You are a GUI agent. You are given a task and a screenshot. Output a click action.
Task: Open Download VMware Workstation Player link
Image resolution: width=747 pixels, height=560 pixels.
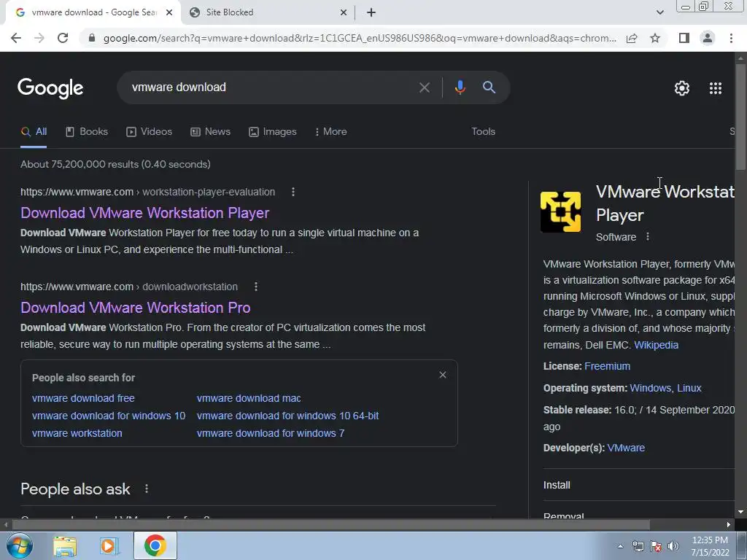pyautogui.click(x=145, y=213)
